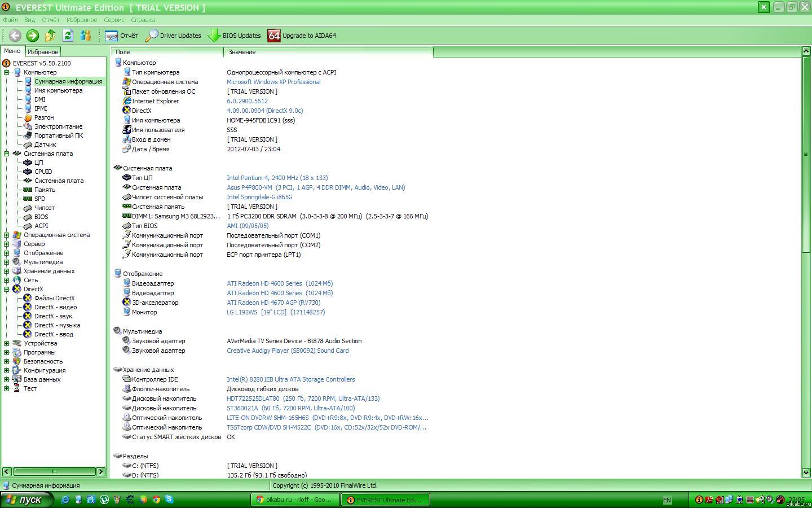
Task: Select the Разгон tree item
Action: [44, 117]
